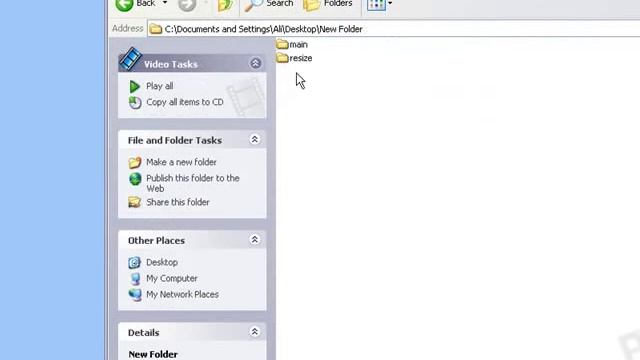640x360 pixels.
Task: Open My Computer from Other Places
Action: (171, 278)
